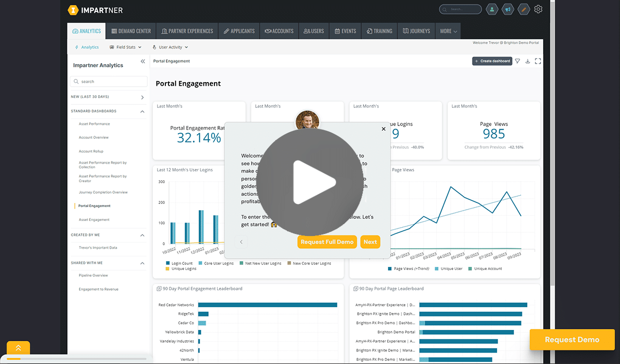The width and height of the screenshot is (620, 364).
Task: Click the popup back arrow
Action: click(241, 242)
